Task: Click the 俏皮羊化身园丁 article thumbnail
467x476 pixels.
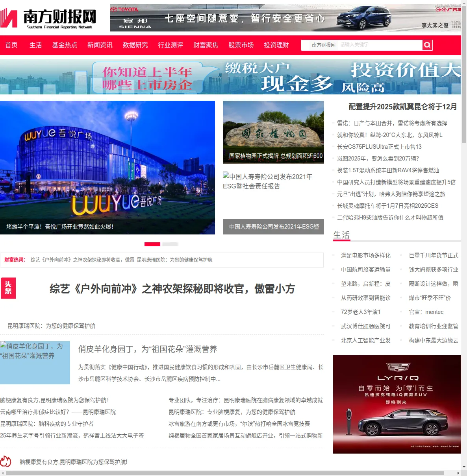Action: tap(35, 363)
